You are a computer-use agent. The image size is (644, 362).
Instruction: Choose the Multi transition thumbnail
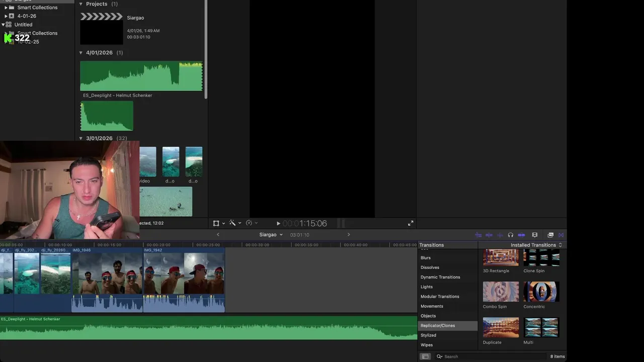(x=541, y=327)
